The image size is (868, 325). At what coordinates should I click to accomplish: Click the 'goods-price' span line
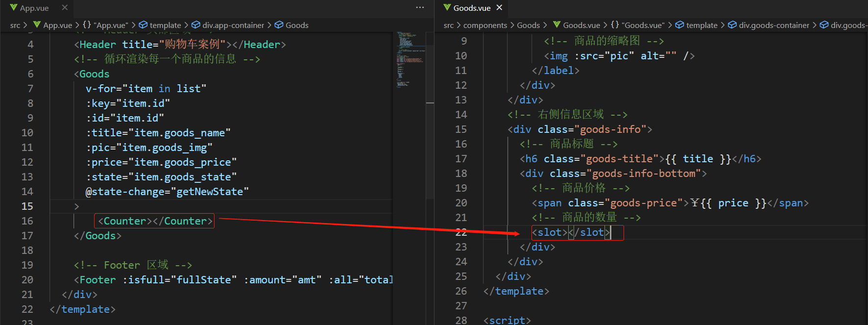coord(670,203)
